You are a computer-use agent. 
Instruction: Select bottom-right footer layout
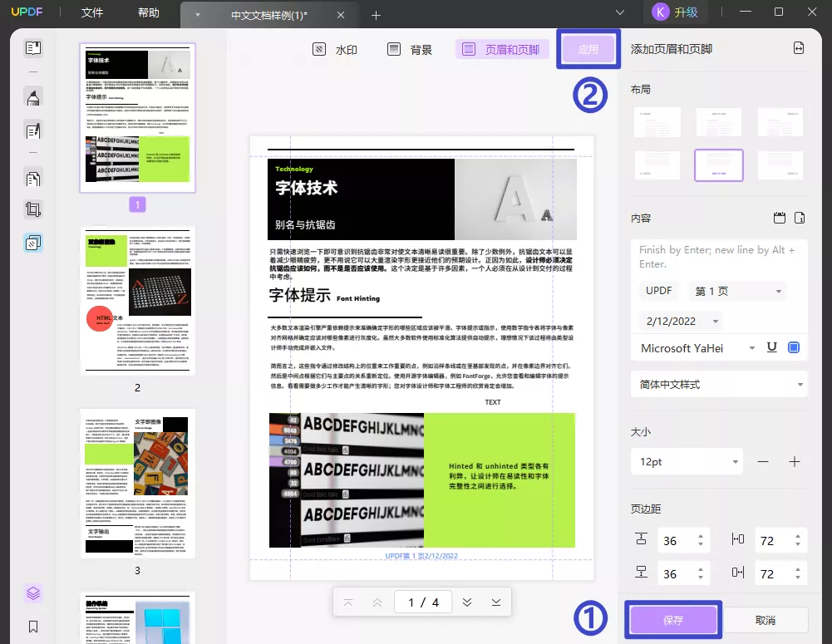780,165
